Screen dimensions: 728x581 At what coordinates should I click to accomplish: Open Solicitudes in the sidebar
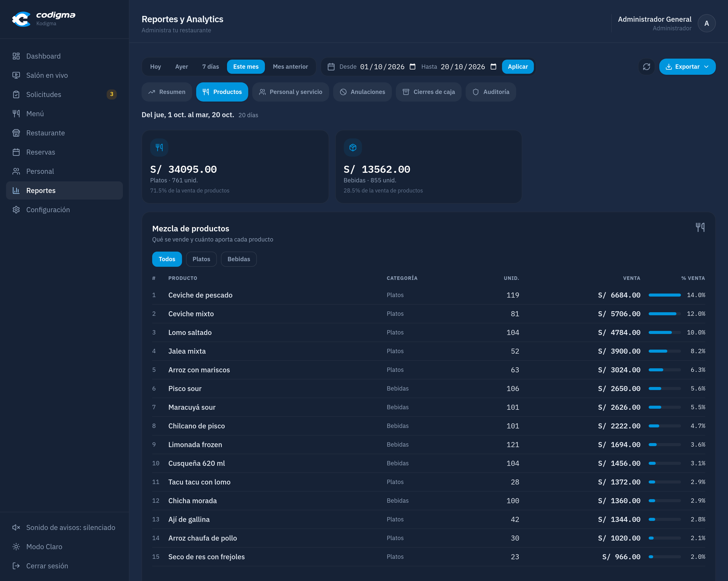(x=64, y=94)
